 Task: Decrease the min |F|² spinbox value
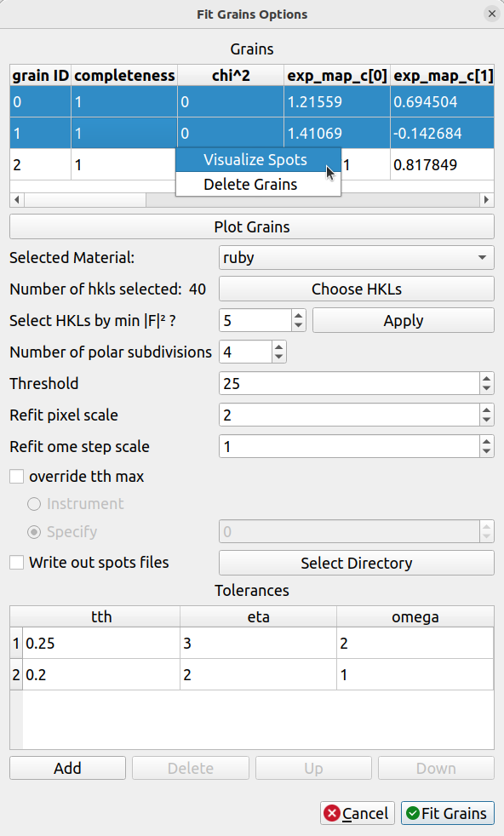tap(299, 326)
